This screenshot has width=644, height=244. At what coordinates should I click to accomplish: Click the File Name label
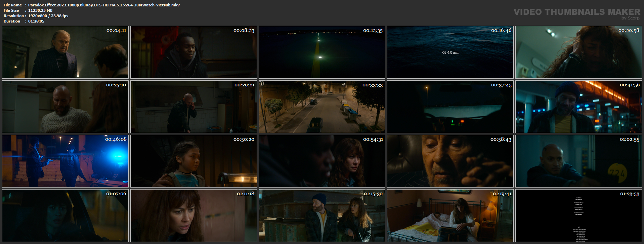(x=13, y=5)
